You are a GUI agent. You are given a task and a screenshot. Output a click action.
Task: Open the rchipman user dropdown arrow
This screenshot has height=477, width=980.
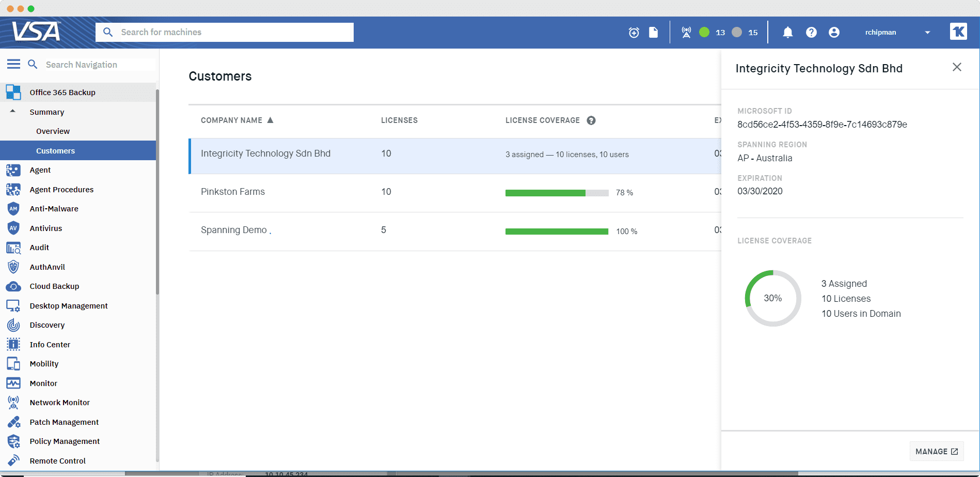927,33
